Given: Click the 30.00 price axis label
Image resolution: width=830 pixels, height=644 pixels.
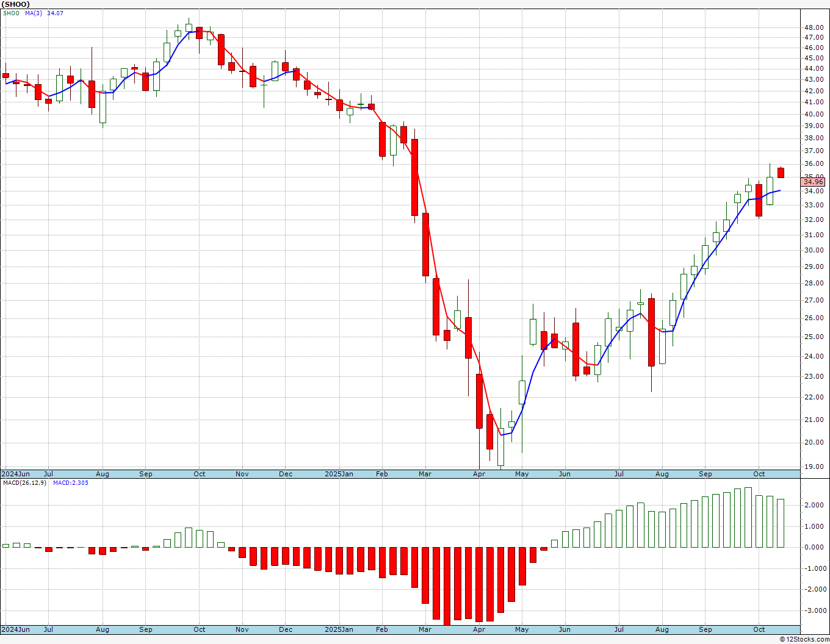Looking at the screenshot, I should (x=814, y=250).
